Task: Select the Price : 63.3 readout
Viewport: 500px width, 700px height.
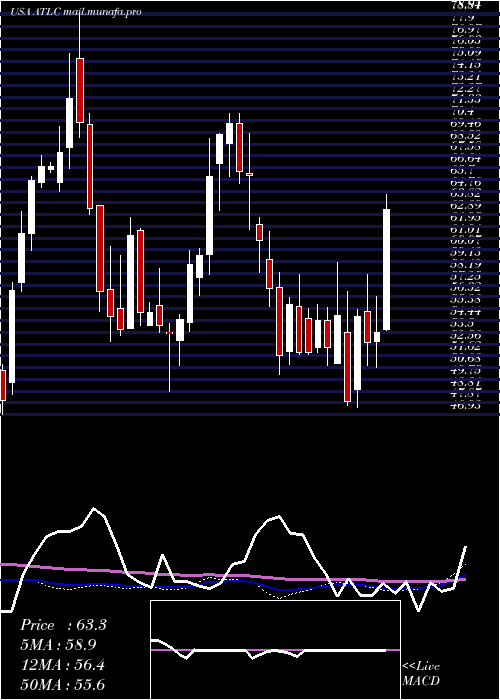Action: [63, 625]
